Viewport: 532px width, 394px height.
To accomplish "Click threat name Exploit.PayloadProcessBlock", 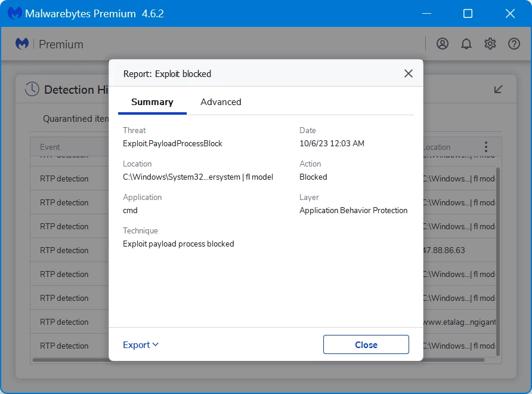I will coord(172,143).
